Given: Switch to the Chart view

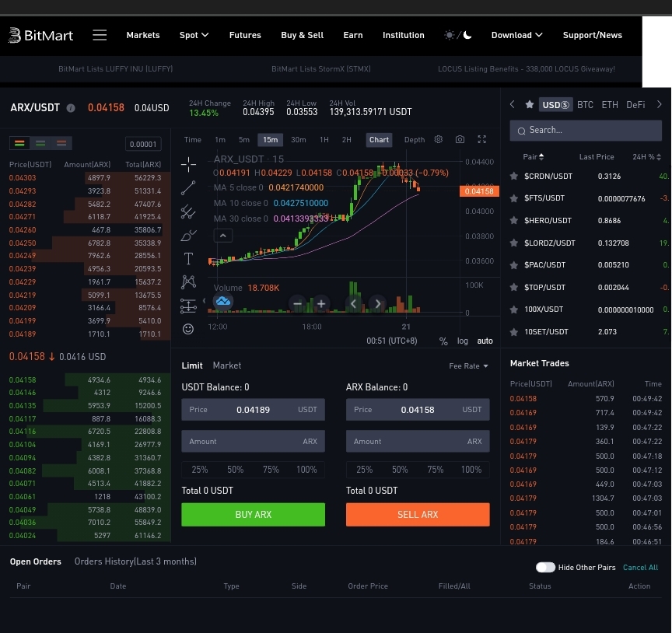Looking at the screenshot, I should pos(379,140).
